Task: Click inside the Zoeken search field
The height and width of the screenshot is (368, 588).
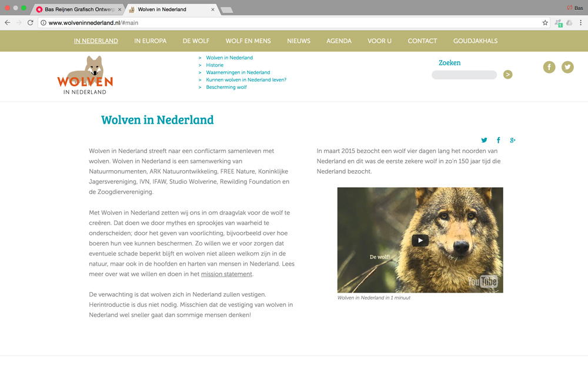Action: (464, 75)
